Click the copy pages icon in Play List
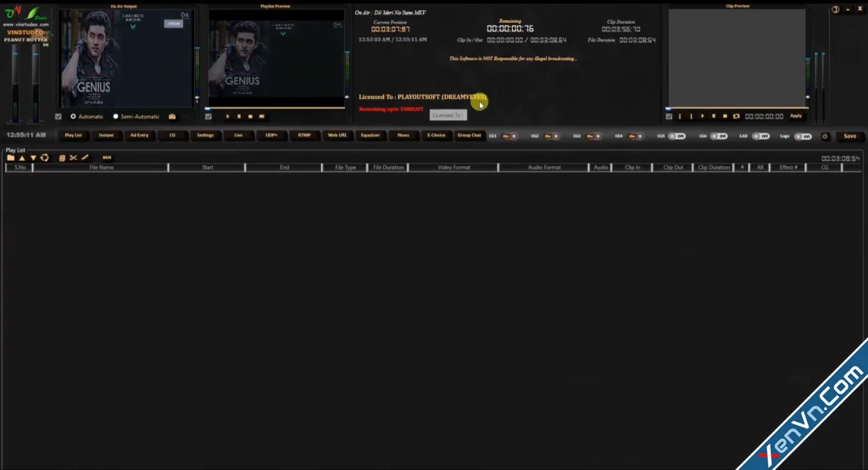The height and width of the screenshot is (470, 868). 62,158
